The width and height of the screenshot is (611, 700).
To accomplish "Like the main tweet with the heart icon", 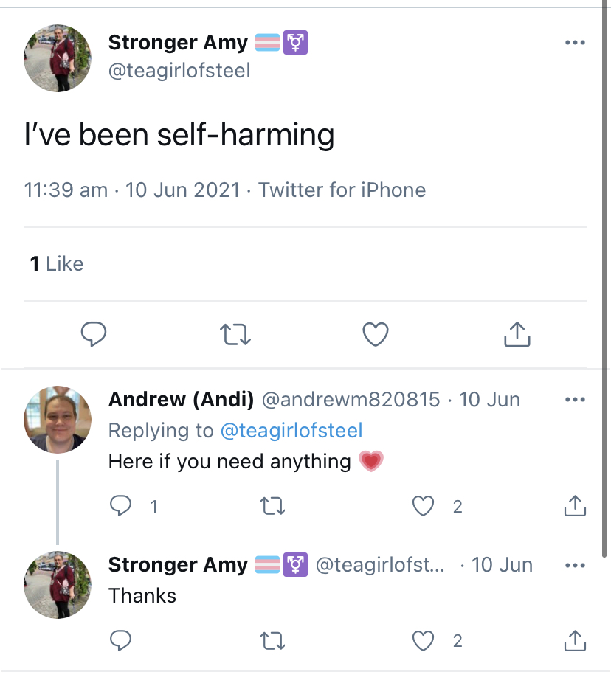I will click(x=375, y=334).
